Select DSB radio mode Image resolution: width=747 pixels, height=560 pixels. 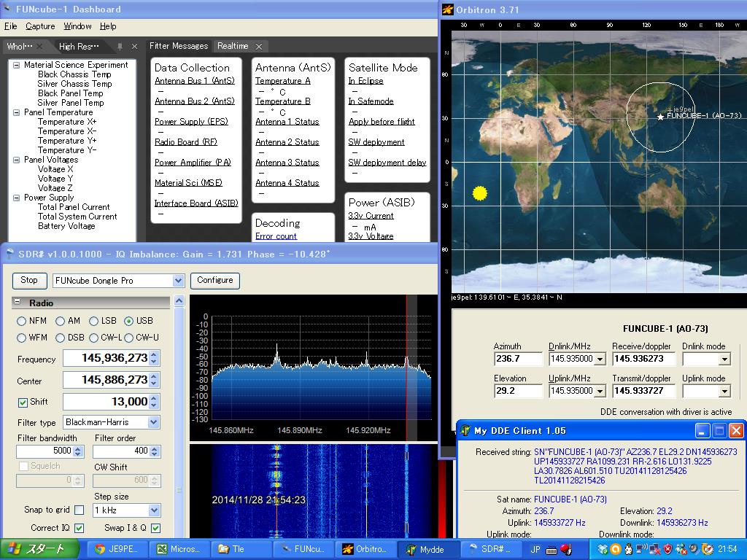[60, 338]
